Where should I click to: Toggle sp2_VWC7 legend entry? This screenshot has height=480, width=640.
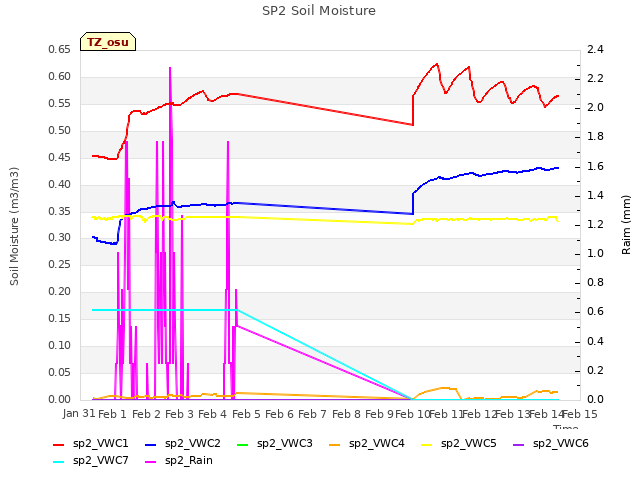91,461
